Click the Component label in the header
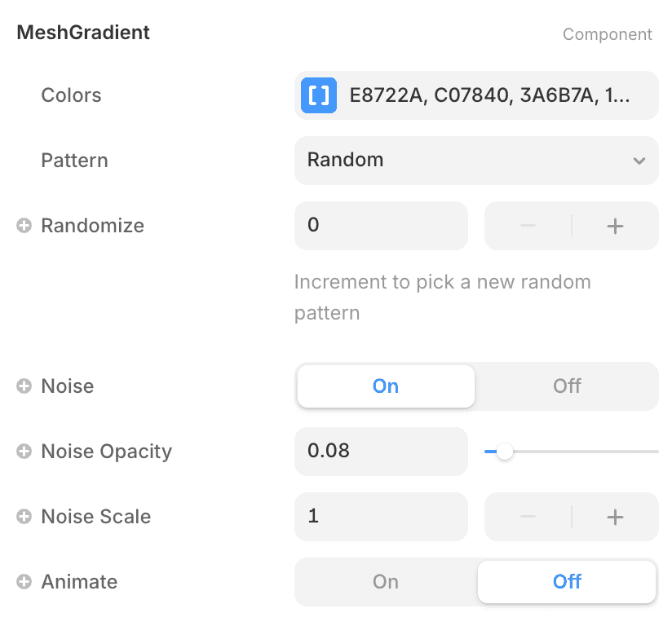672x626 pixels. [608, 34]
